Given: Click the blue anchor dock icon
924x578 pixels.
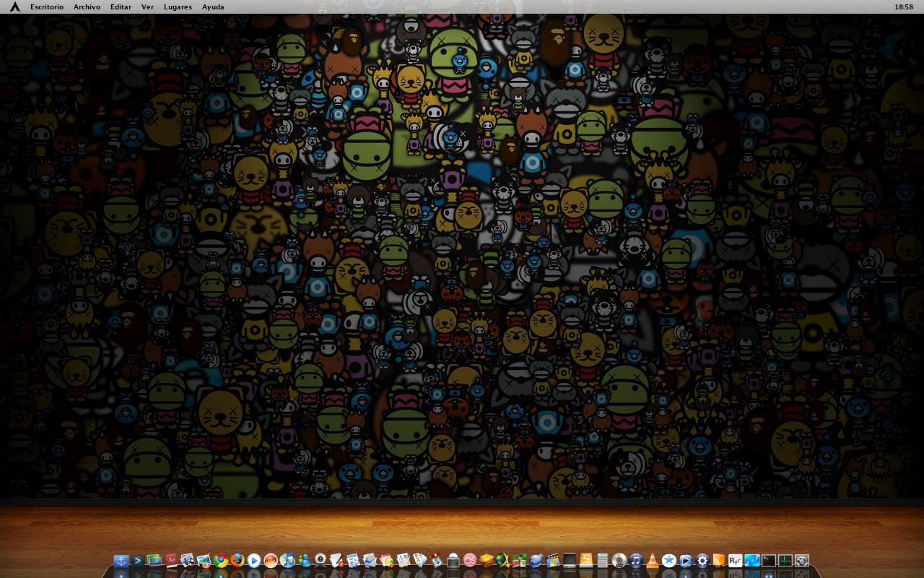Looking at the screenshot, I should pyautogui.click(x=121, y=561).
